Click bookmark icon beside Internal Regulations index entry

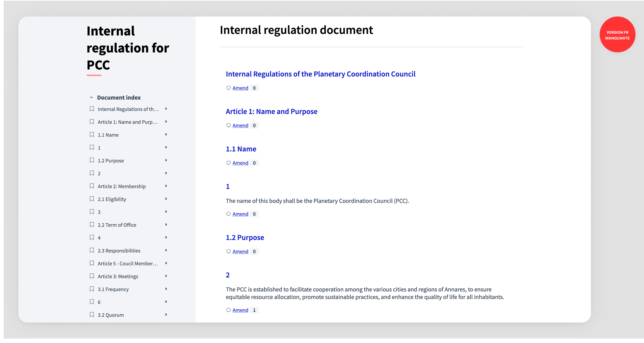point(92,109)
